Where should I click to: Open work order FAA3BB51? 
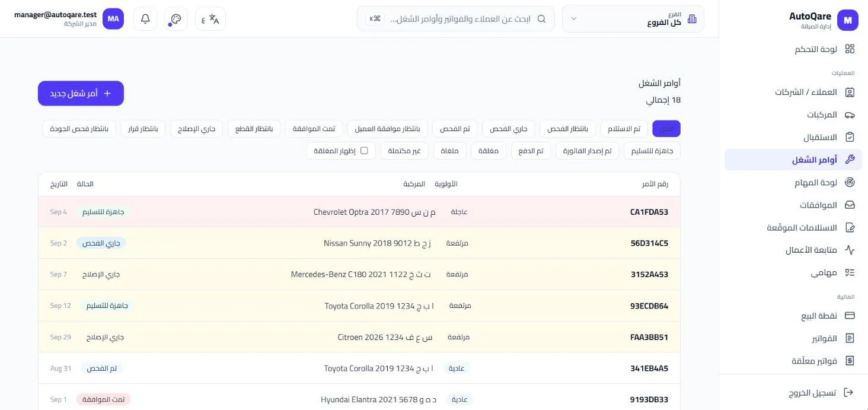click(359, 337)
